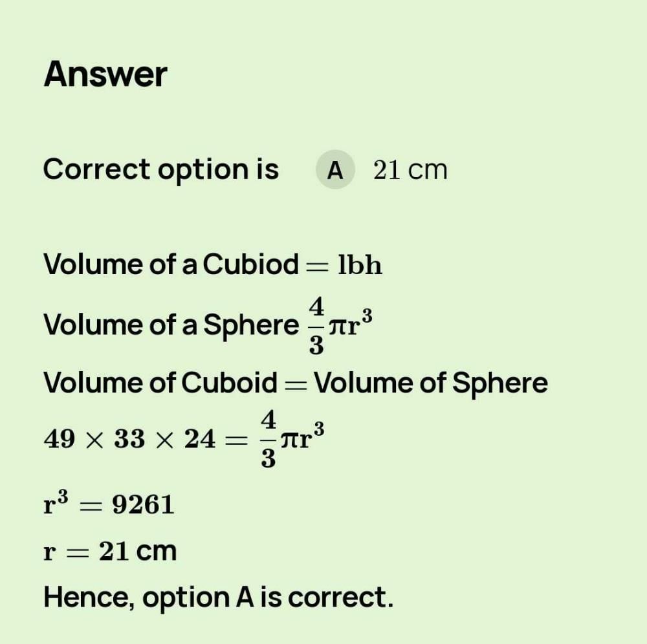Click the "Correct option is" label

pos(161,169)
